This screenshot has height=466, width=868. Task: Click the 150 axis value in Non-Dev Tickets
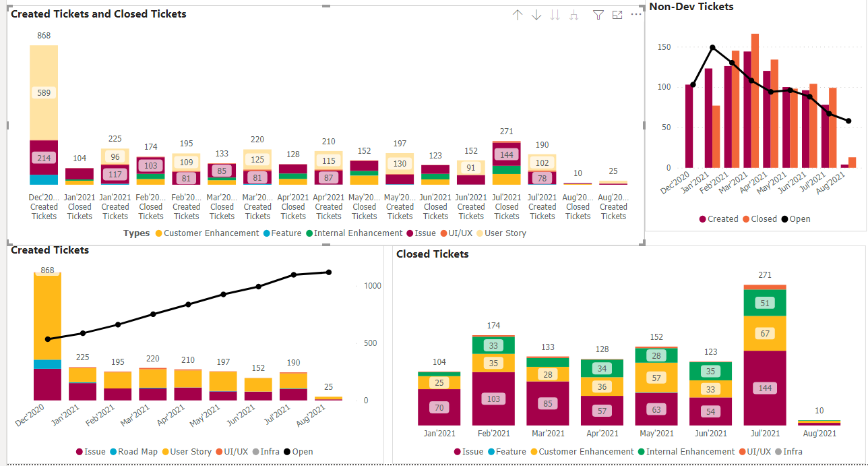click(x=664, y=47)
